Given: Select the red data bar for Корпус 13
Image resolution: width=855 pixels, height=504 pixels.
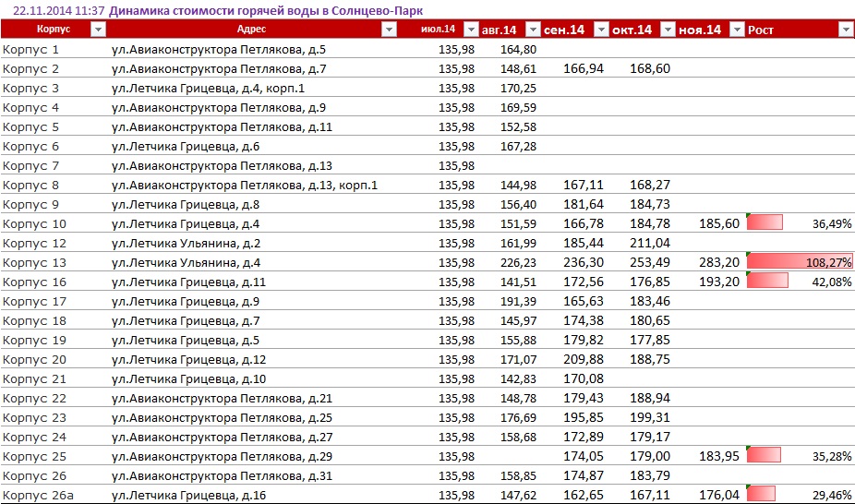Looking at the screenshot, I should click(800, 262).
